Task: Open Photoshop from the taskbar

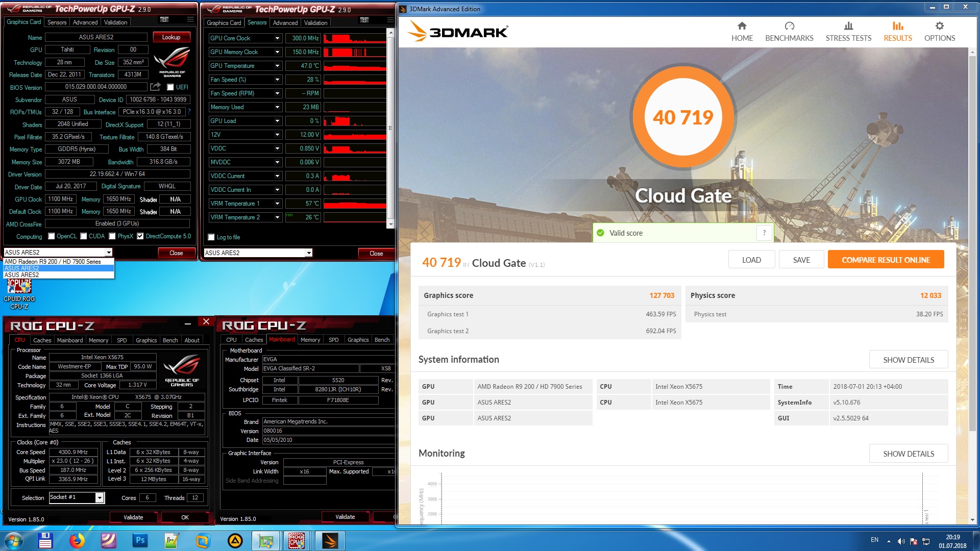Action: tap(140, 540)
